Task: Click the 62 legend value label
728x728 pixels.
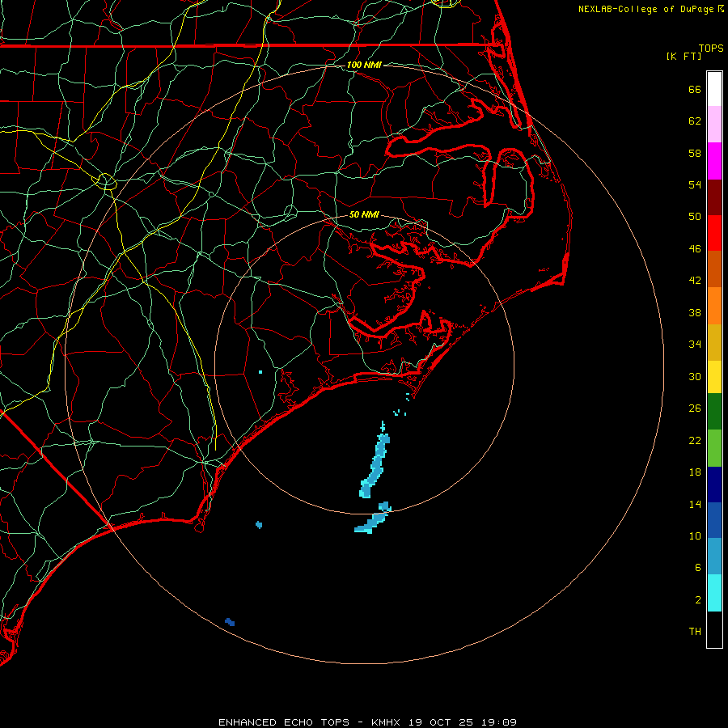Action: coord(695,121)
